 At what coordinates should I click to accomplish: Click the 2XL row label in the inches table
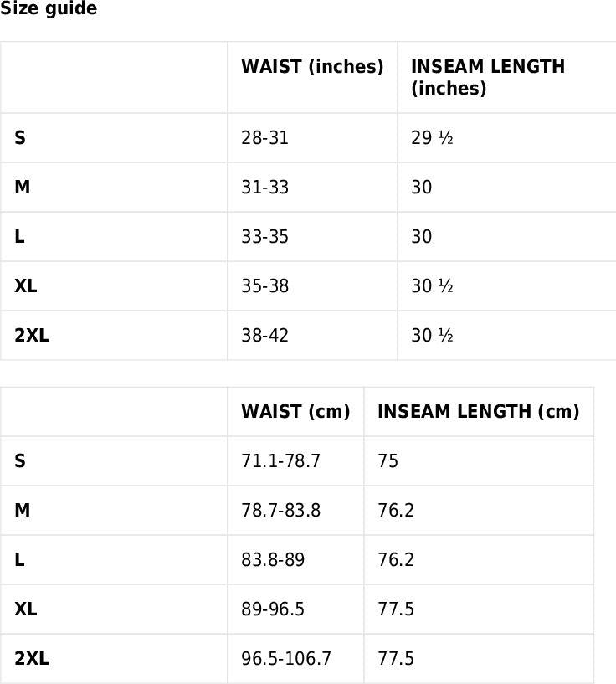[32, 336]
